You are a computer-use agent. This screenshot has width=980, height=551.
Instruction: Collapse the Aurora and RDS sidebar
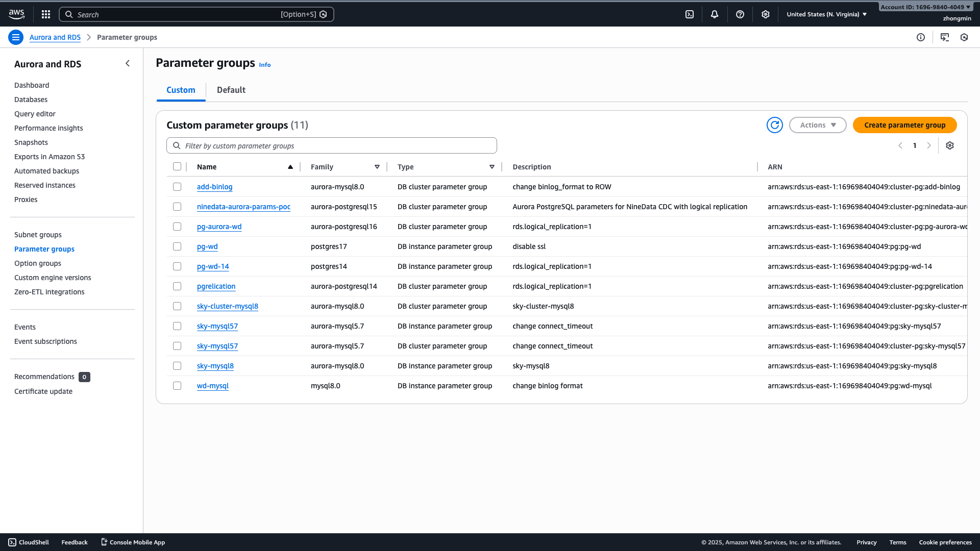click(x=128, y=63)
